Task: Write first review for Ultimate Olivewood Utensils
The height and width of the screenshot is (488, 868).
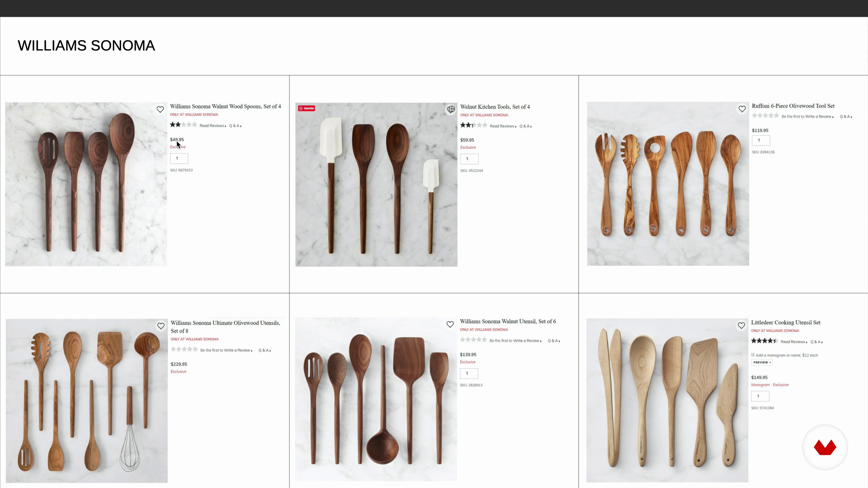Action: click(226, 350)
